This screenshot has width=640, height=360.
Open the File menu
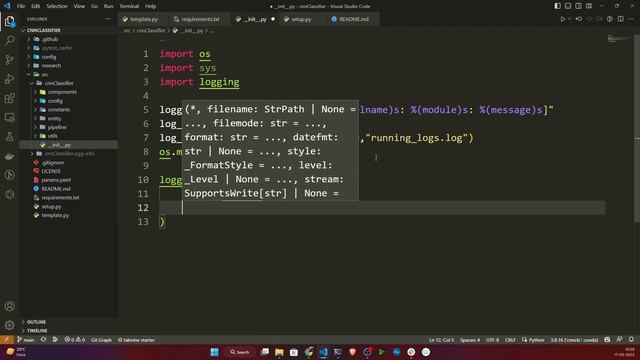[21, 6]
